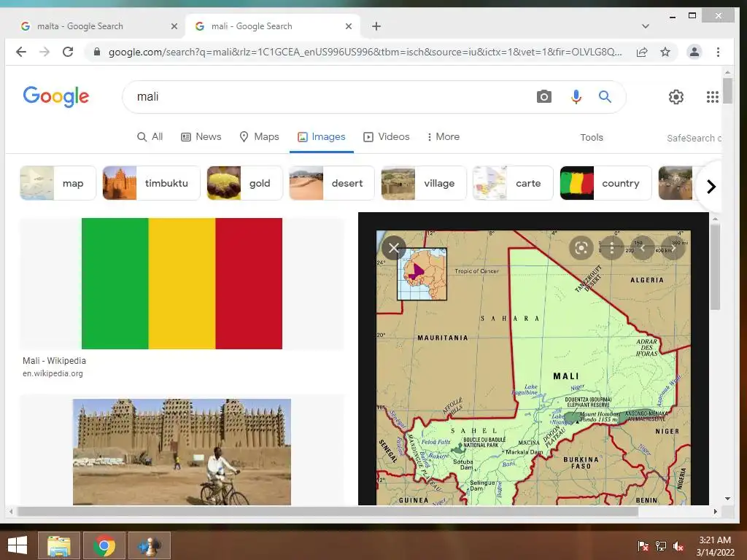Image resolution: width=747 pixels, height=560 pixels.
Task: Open the News results tab
Action: point(201,136)
